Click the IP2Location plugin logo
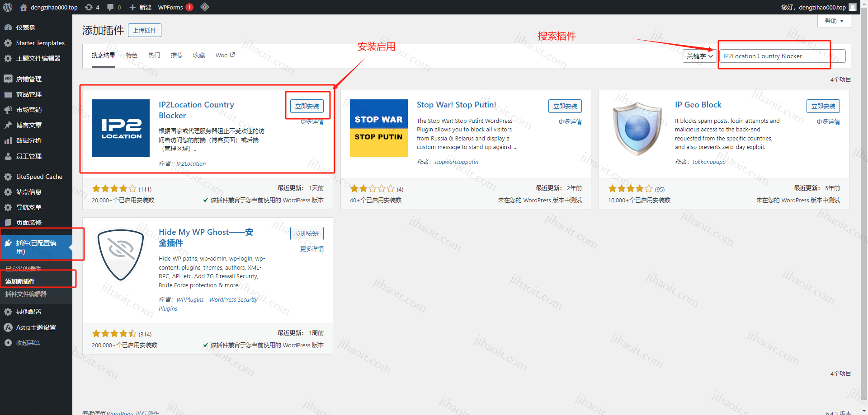The height and width of the screenshot is (415, 868). (121, 128)
